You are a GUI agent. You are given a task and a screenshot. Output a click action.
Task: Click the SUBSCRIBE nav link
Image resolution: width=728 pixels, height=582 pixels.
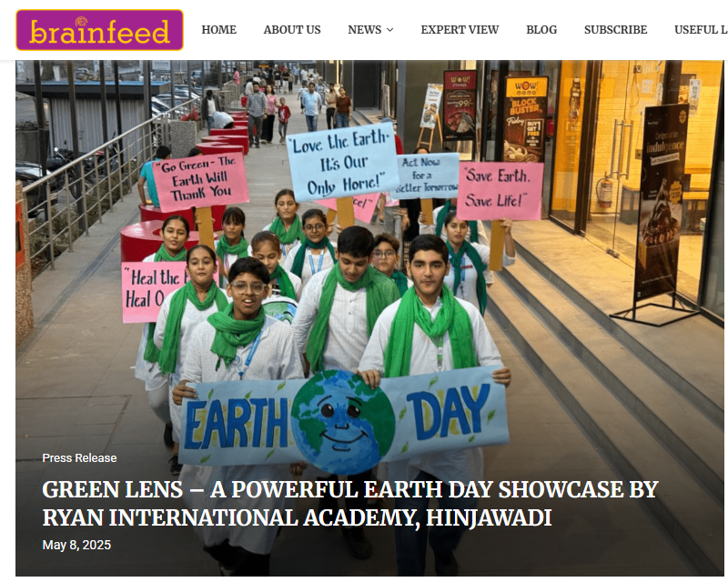[x=616, y=30]
